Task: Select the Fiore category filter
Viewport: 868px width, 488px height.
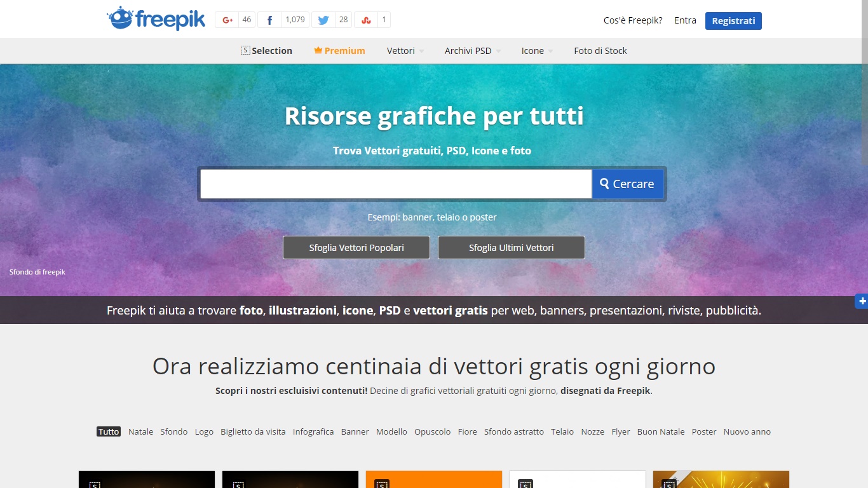Action: tap(467, 431)
